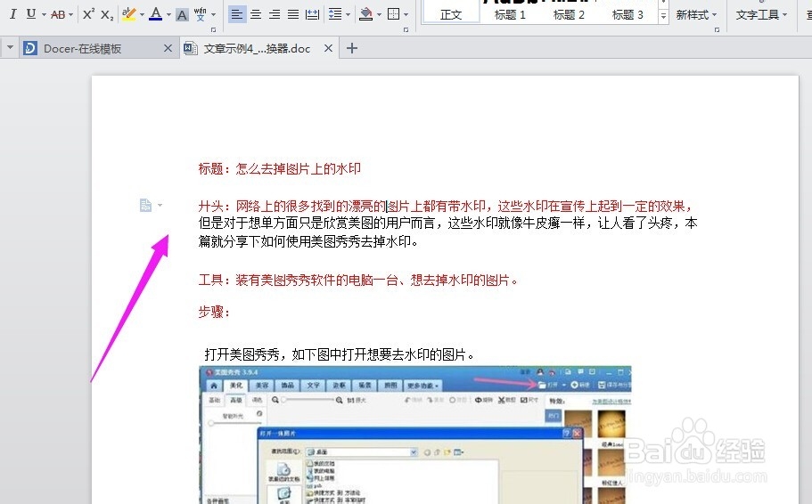Screen dimensions: 812x504
Task: Apply strikethrough AB formatting
Action: [57, 14]
